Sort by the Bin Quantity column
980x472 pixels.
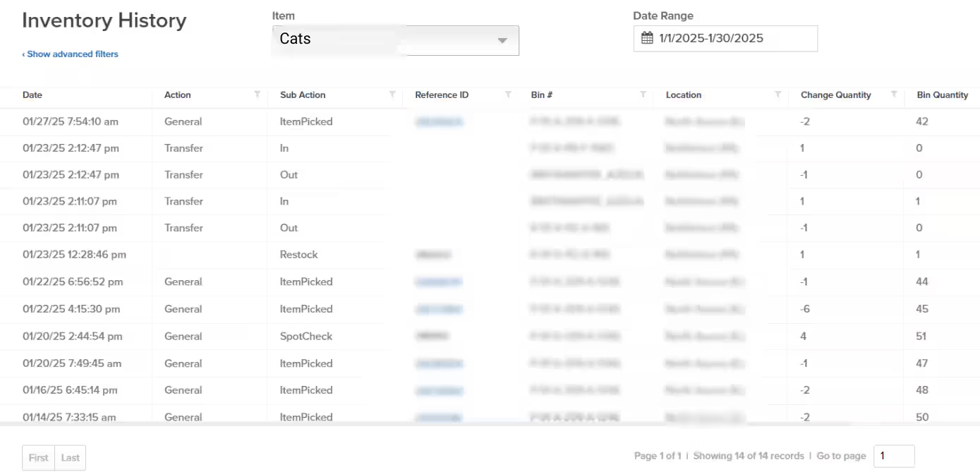(942, 95)
